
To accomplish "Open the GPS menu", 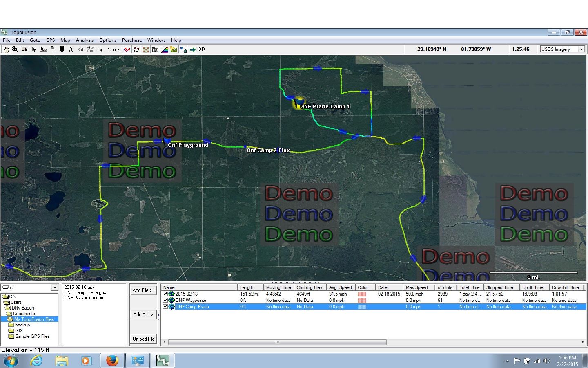I will 51,40.
